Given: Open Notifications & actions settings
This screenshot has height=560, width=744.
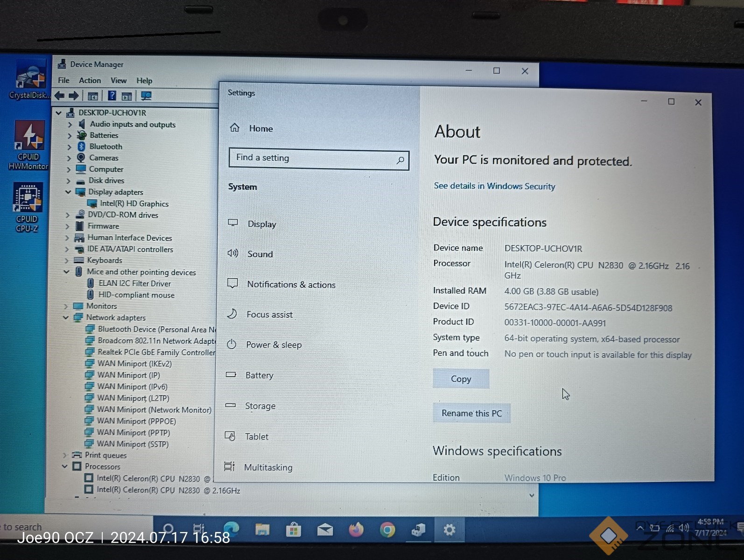Looking at the screenshot, I should pyautogui.click(x=281, y=284).
